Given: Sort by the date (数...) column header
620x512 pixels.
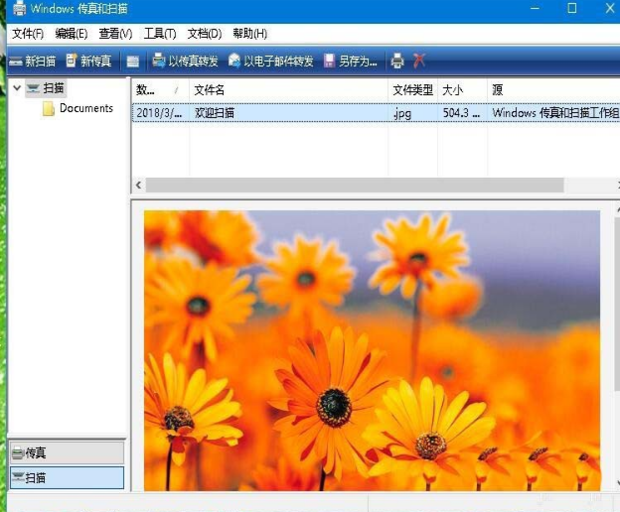Looking at the screenshot, I should pos(160,90).
